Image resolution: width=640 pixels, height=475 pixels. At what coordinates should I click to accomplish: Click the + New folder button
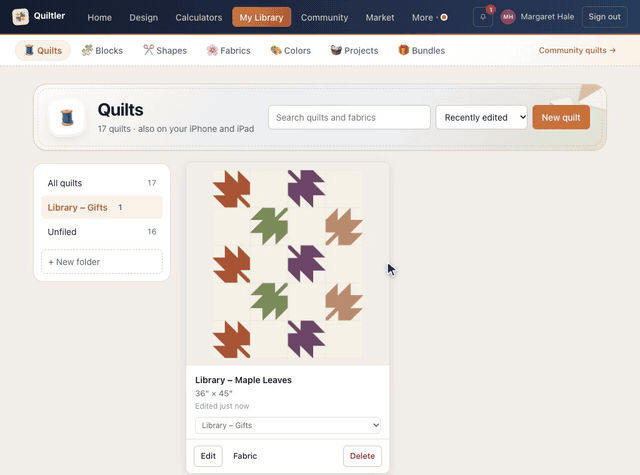102,262
